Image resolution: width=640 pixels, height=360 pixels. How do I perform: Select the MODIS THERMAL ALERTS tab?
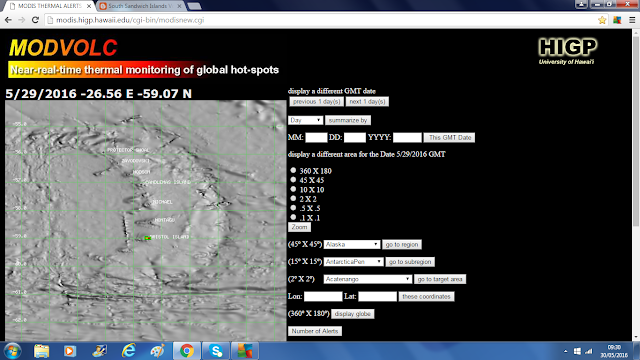[x=49, y=6]
